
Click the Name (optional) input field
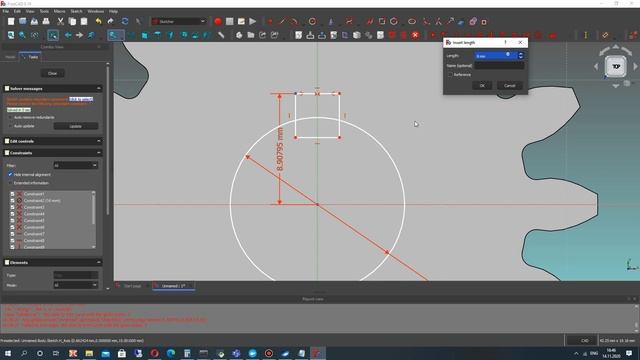pyautogui.click(x=499, y=65)
